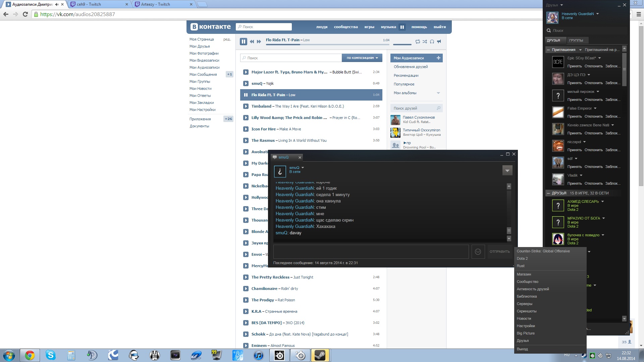Play the Eminem – Almost Famous track
The image size is (644, 362).
tap(246, 346)
